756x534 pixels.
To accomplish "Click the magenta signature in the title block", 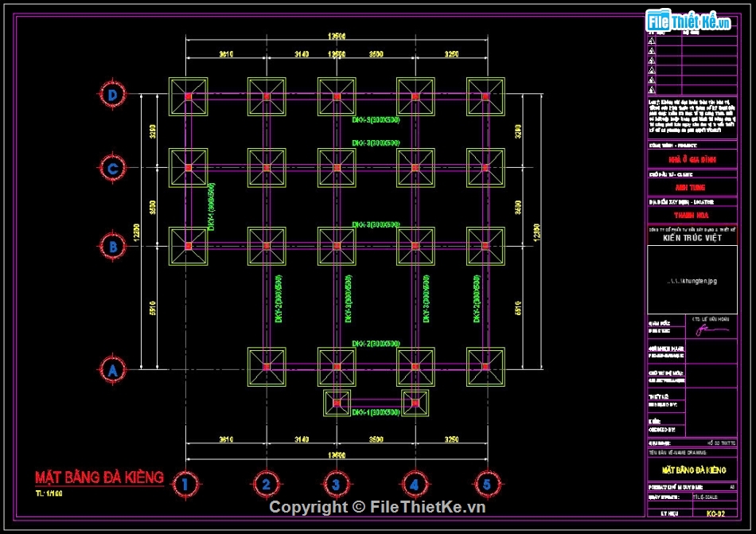I will (711, 330).
